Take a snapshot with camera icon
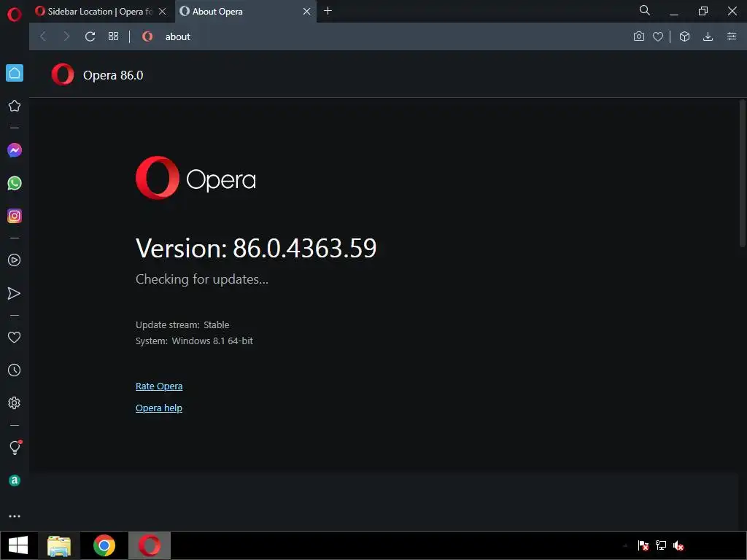 (639, 36)
